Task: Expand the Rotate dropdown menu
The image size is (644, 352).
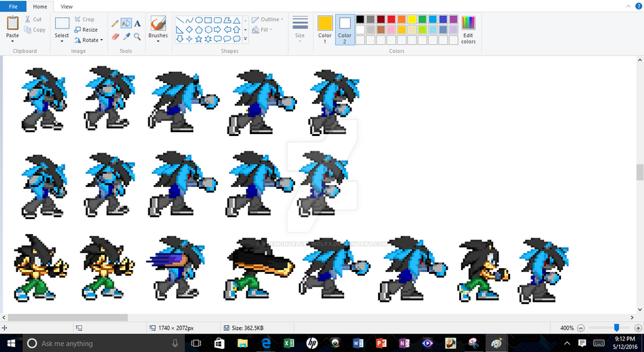Action: [x=101, y=40]
